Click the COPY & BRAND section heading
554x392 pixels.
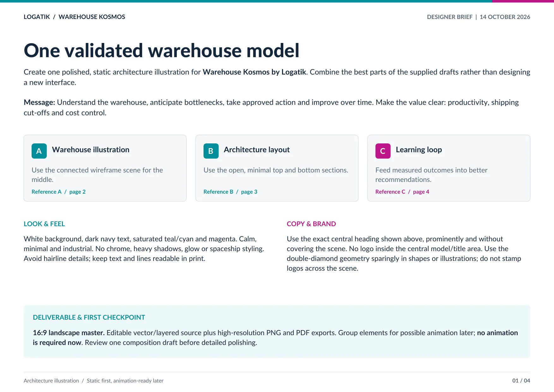(311, 224)
